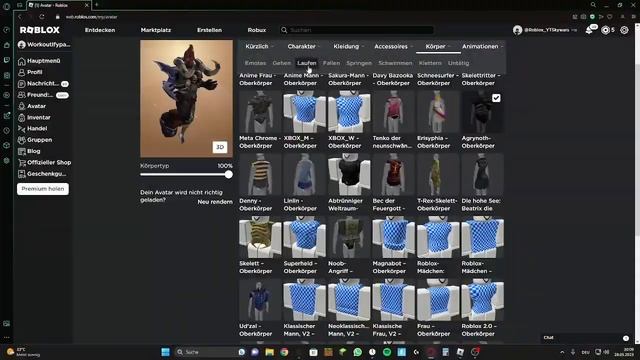
Task: Select the Untätig subtab
Action: pos(458,63)
